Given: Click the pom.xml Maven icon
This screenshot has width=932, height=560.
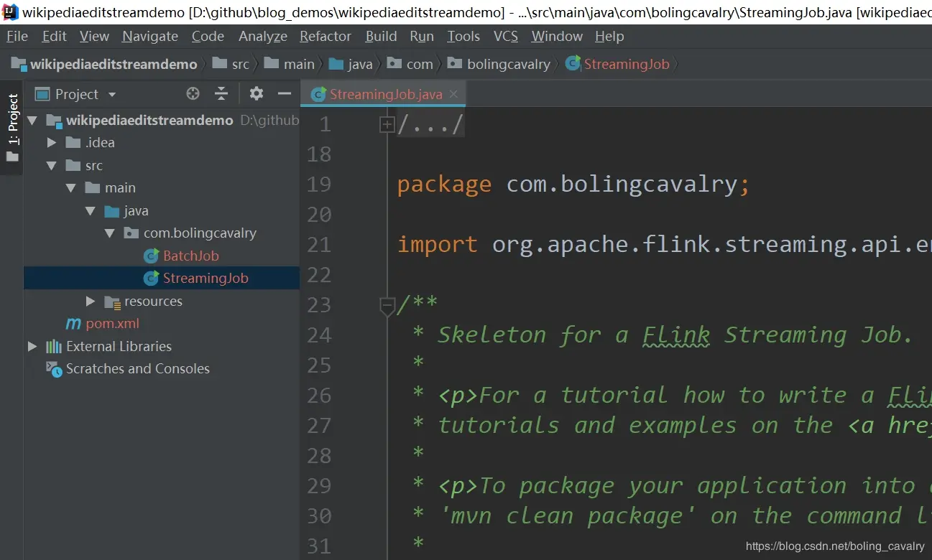Looking at the screenshot, I should (x=73, y=324).
